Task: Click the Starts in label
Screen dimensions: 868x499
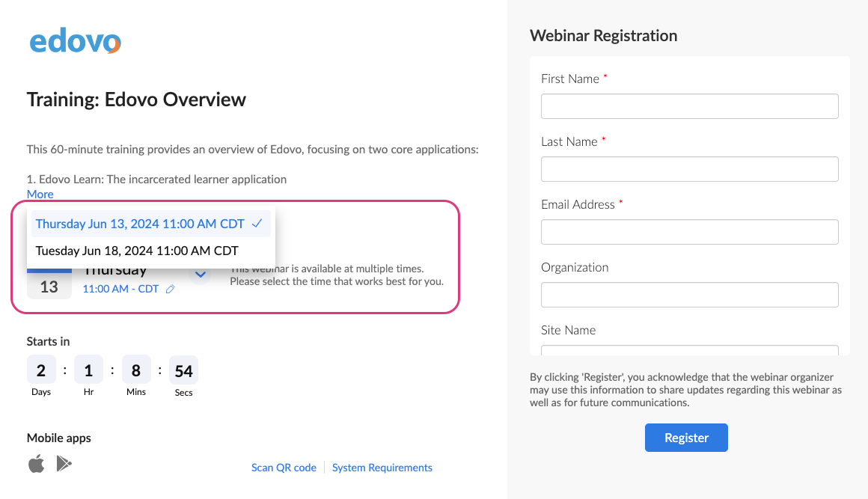Action: click(48, 341)
